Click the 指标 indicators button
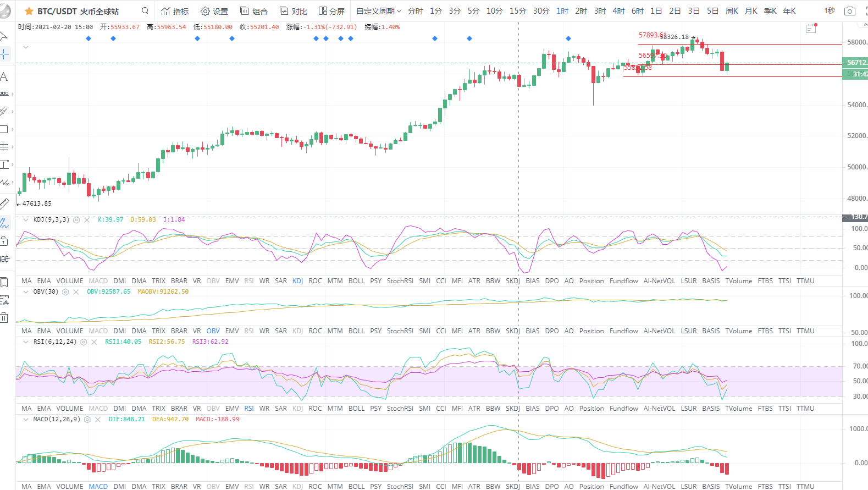868x490 pixels. pos(175,11)
